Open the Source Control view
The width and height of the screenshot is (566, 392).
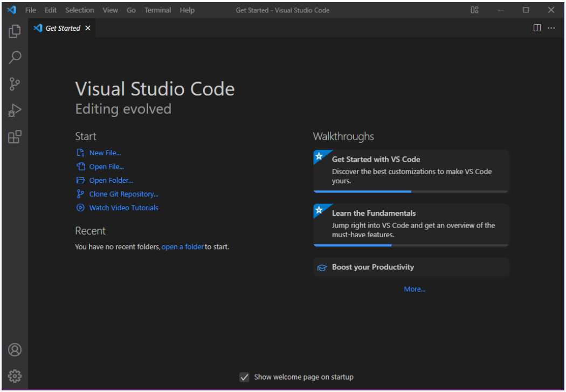(15, 84)
